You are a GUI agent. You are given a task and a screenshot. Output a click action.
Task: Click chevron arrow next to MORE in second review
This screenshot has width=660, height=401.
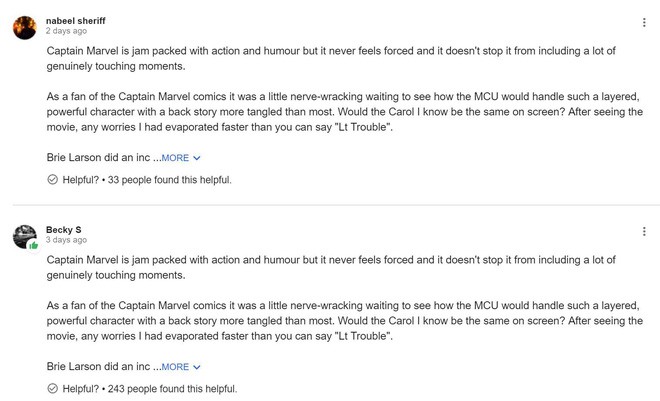pyautogui.click(x=197, y=367)
